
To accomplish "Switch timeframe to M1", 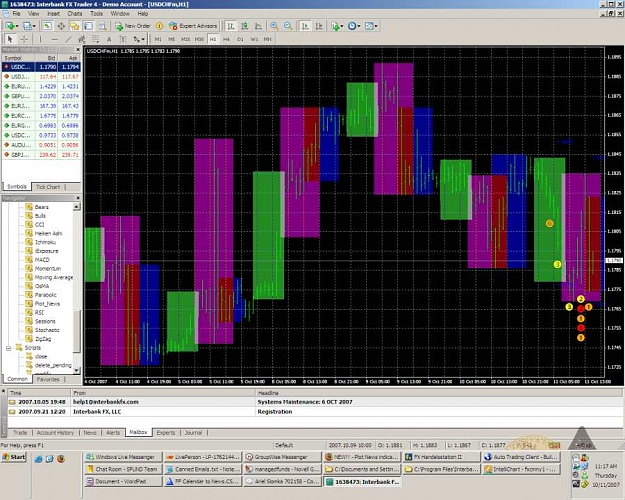I will click(158, 39).
